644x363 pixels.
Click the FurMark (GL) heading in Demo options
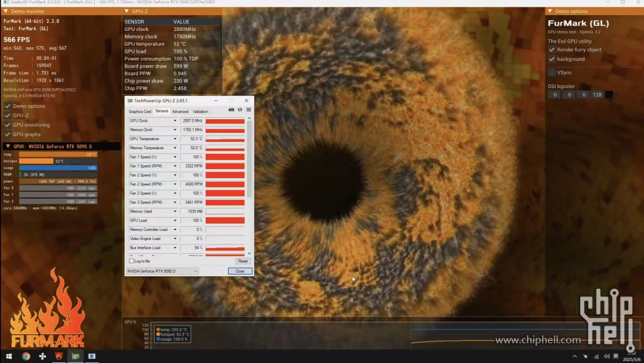(x=578, y=24)
